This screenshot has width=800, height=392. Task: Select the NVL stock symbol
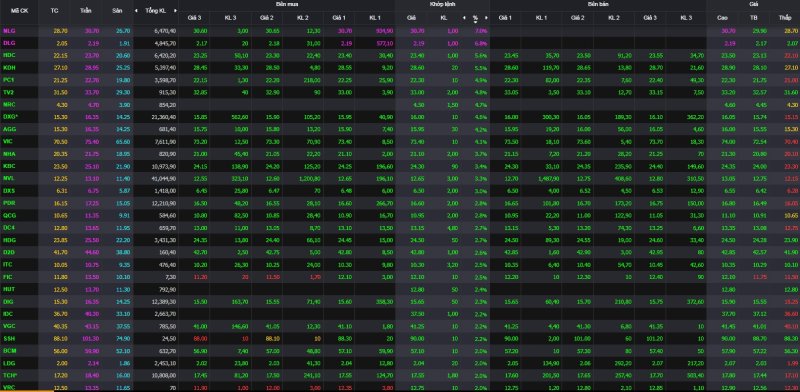[x=8, y=179]
